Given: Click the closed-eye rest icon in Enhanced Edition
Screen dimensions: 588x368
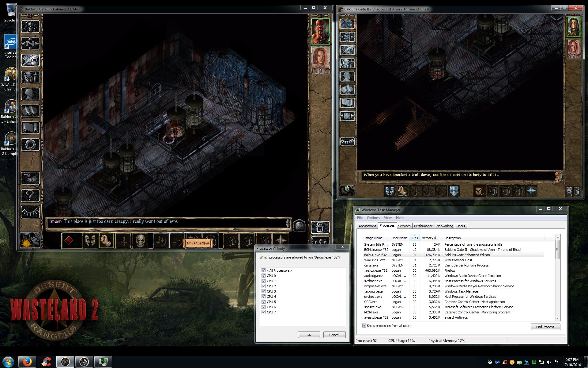Looking at the screenshot, I should coord(30,212).
